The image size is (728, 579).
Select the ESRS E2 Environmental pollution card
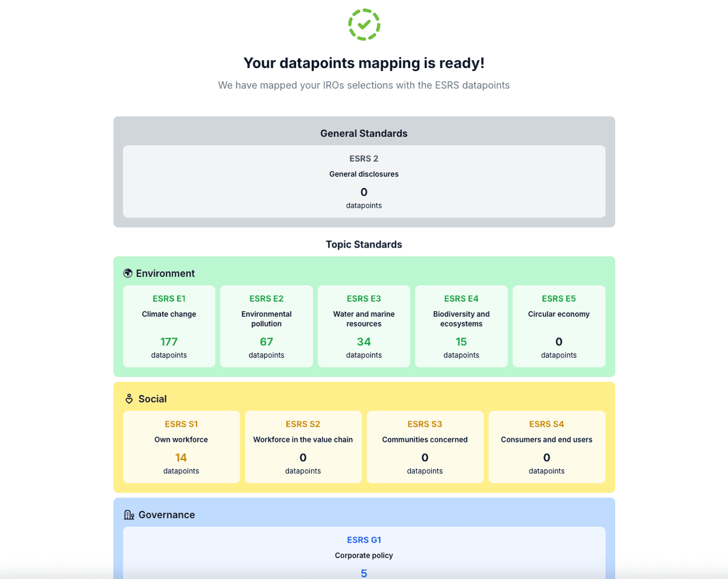266,327
